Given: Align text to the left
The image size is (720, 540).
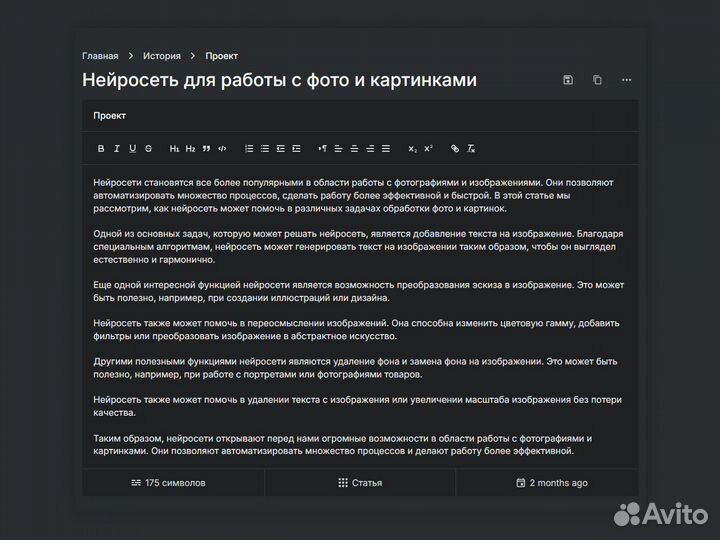Looking at the screenshot, I should pos(338,148).
